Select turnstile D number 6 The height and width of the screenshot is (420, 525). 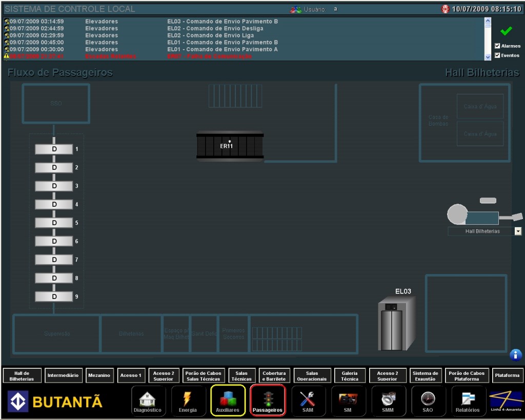[54, 241]
